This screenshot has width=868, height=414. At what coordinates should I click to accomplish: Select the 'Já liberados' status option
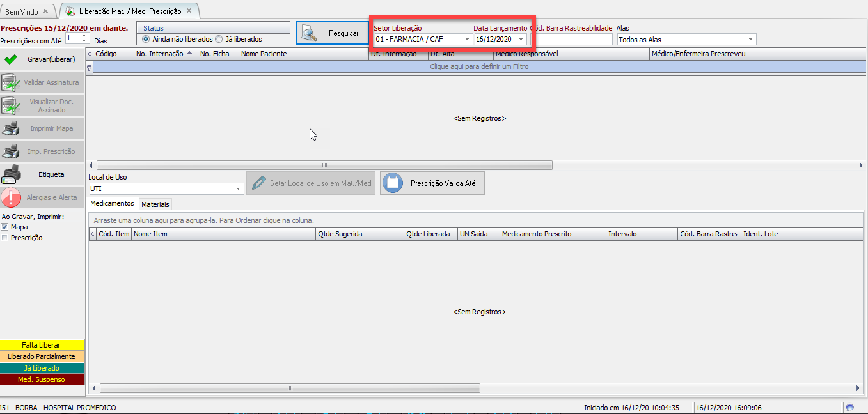pyautogui.click(x=219, y=39)
